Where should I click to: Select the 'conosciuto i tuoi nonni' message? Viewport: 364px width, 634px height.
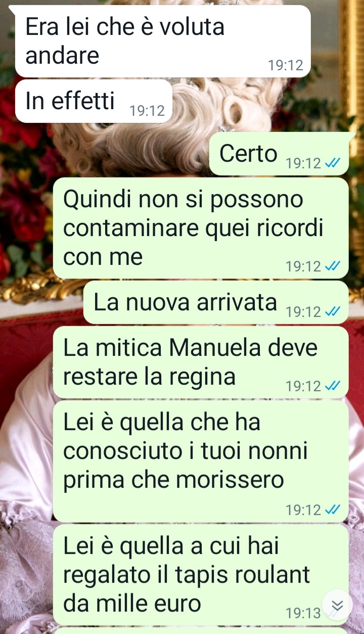(x=201, y=462)
